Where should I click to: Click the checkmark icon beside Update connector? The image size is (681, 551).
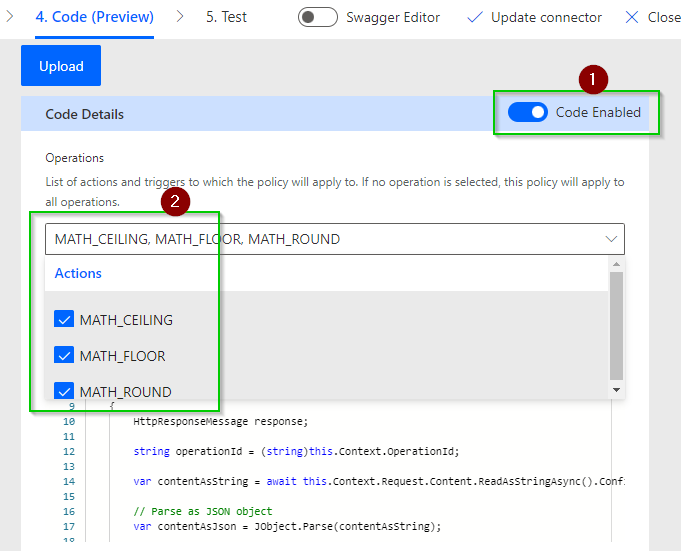[474, 17]
